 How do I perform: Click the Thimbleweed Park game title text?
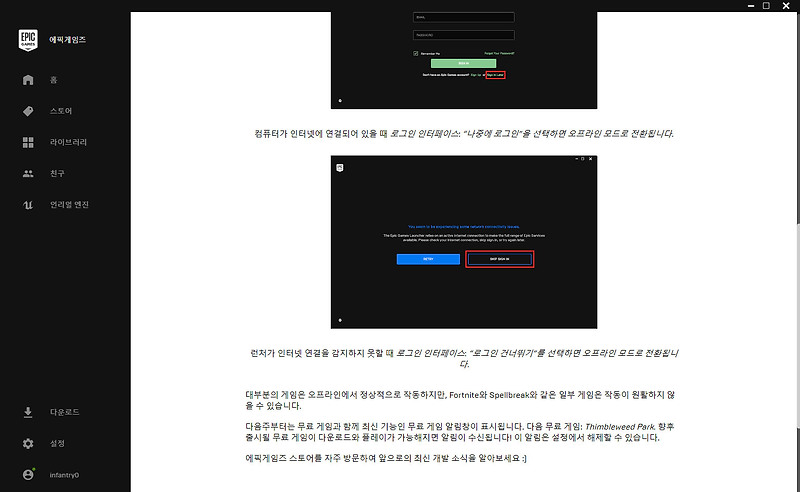pos(620,427)
